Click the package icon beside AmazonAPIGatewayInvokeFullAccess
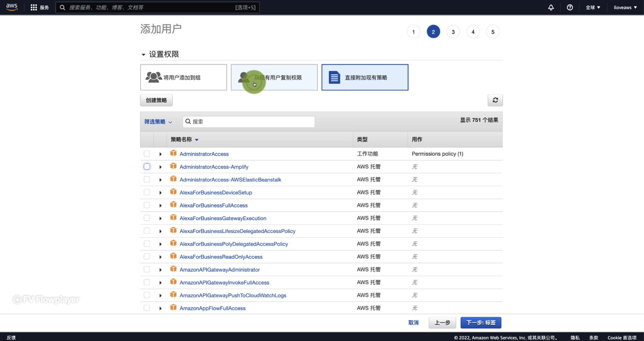Image resolution: width=644 pixels, height=341 pixels. tap(173, 282)
